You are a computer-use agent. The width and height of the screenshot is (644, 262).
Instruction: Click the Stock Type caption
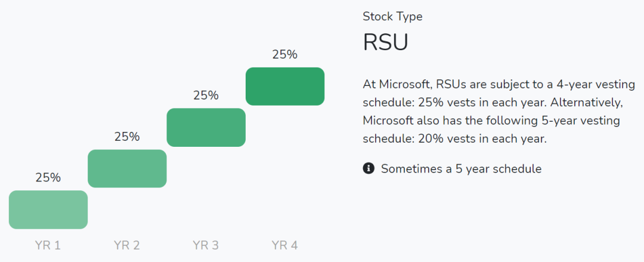(x=392, y=17)
